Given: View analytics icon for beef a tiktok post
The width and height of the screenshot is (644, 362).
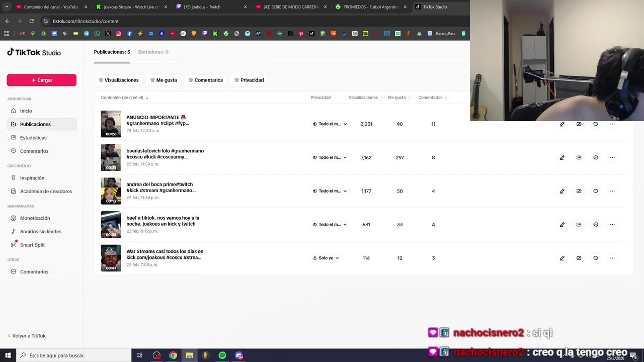Looking at the screenshot, I should click(579, 224).
